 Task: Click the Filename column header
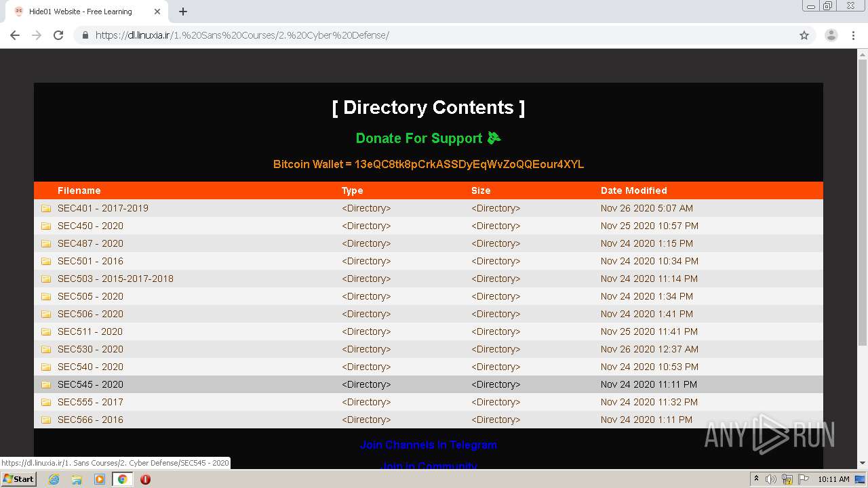(x=79, y=190)
